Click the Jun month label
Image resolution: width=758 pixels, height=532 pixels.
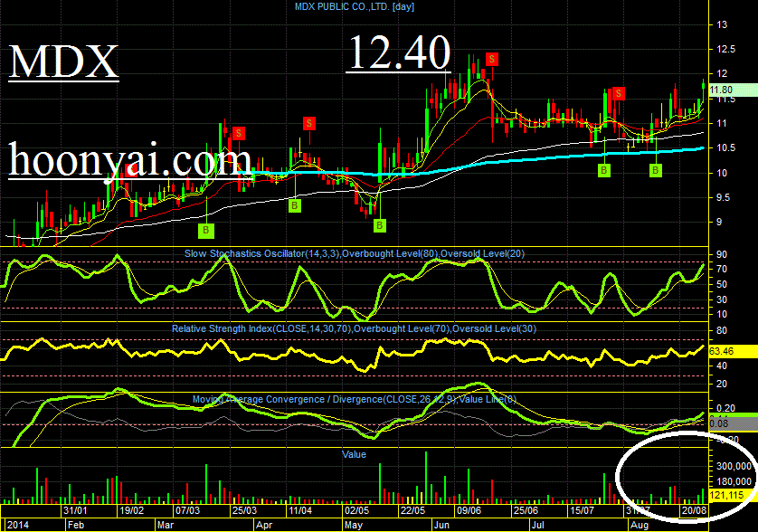(441, 526)
